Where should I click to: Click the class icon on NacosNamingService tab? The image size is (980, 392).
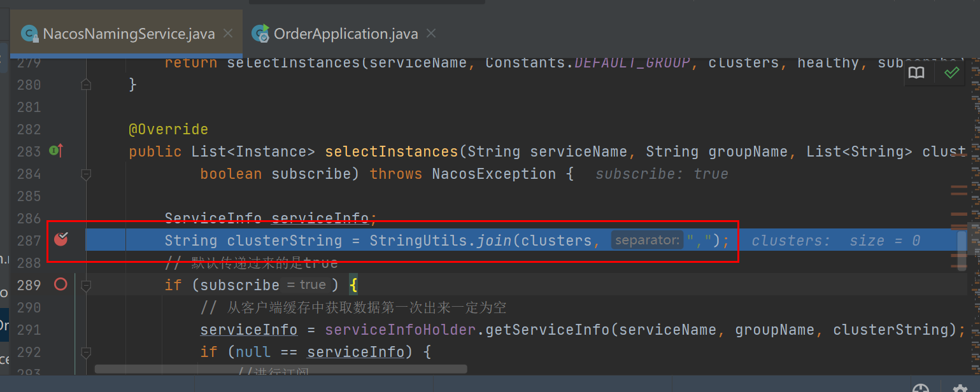tap(29, 34)
